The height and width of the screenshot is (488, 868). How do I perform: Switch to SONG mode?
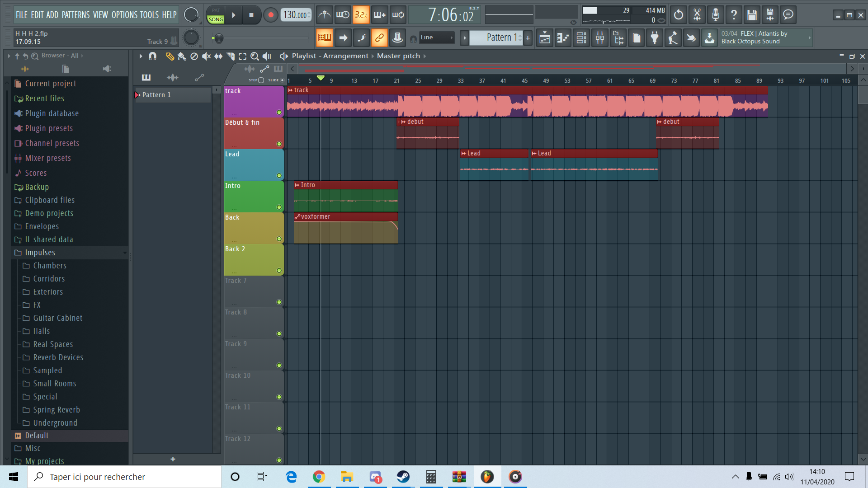(x=216, y=19)
